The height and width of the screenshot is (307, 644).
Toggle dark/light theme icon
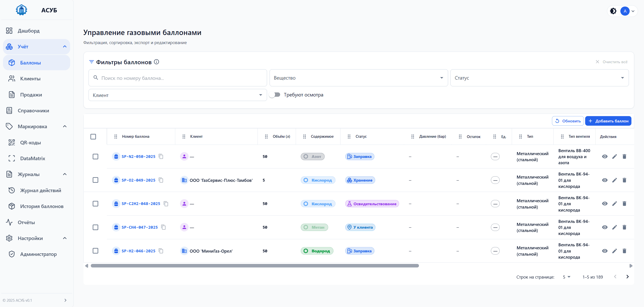click(x=613, y=11)
